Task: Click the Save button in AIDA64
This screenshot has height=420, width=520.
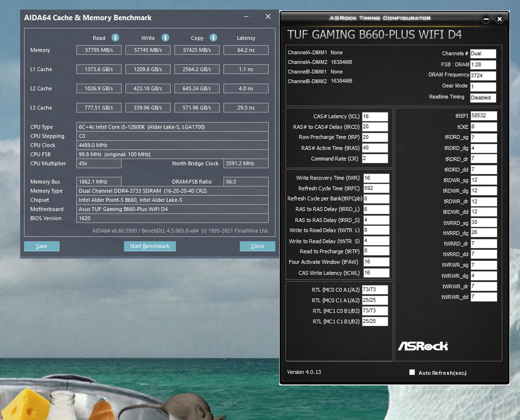Action: pos(42,246)
